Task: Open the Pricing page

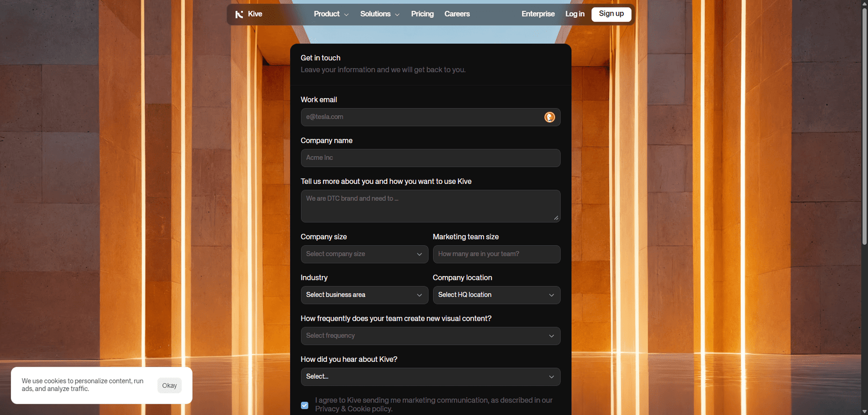Action: 422,14
